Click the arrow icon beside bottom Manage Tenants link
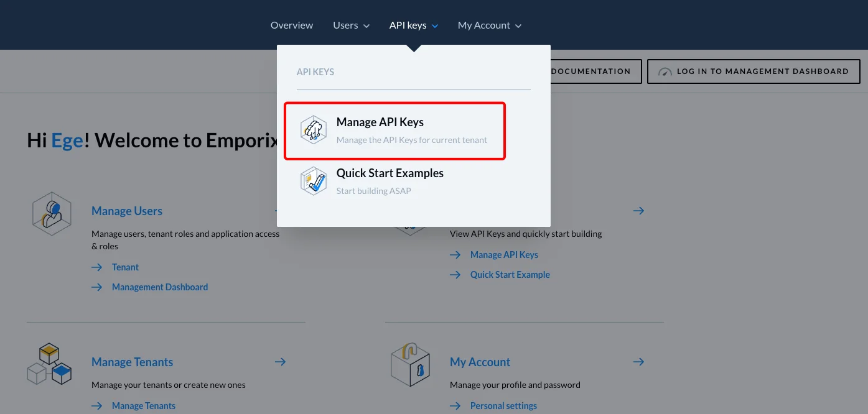The height and width of the screenshot is (414, 868). coord(97,406)
